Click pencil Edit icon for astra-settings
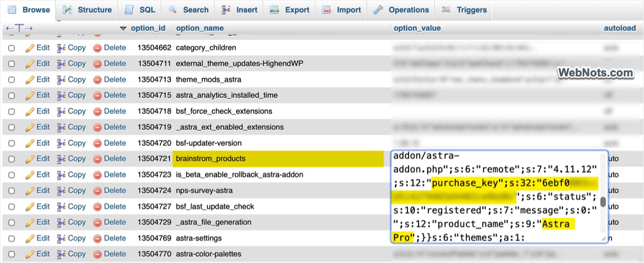Image resolution: width=644 pixels, height=263 pixels. [30, 238]
